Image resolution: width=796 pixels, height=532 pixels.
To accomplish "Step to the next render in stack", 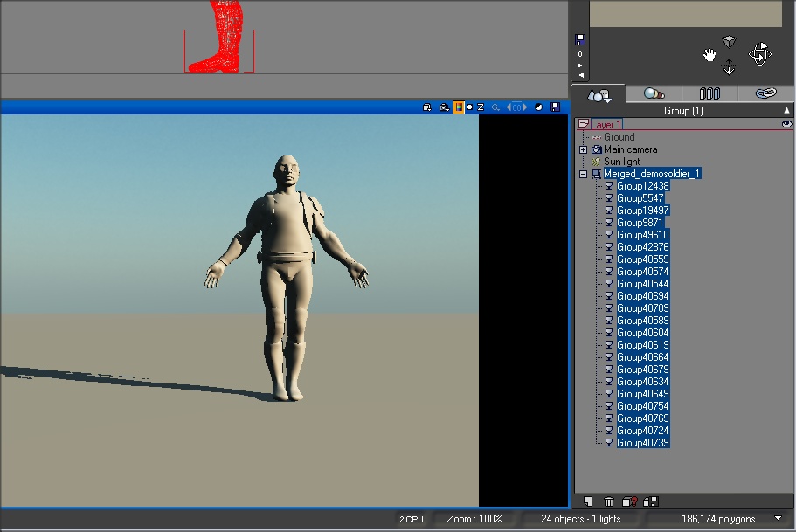I will pos(524,107).
